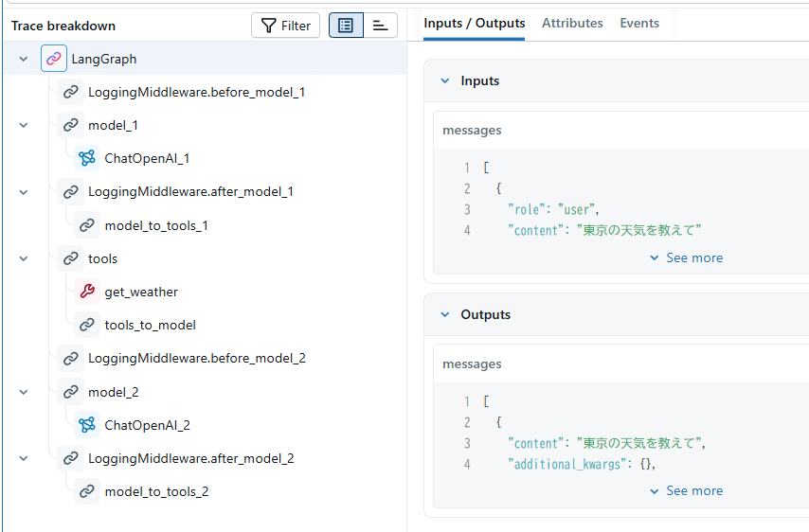Viewport: 809px width, 532px height.
Task: Switch to the timeline bar view
Action: (380, 26)
